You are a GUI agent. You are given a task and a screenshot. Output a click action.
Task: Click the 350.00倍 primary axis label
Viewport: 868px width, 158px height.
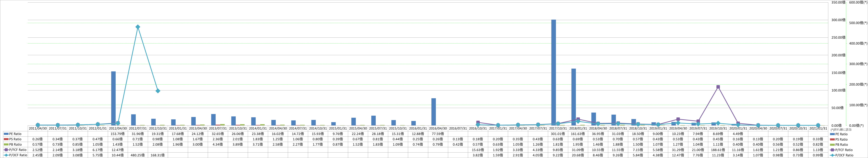[838, 2]
